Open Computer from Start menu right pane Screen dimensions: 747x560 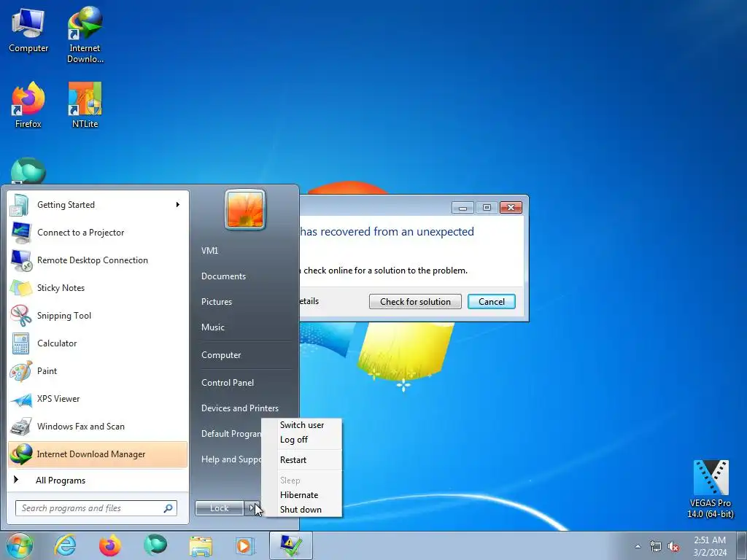pyautogui.click(x=221, y=355)
